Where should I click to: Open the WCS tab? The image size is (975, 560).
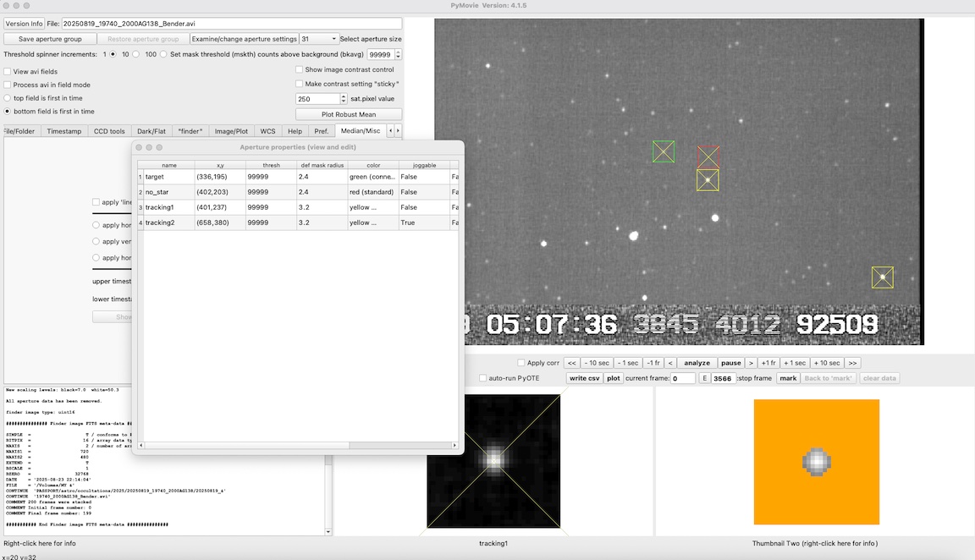coord(267,131)
